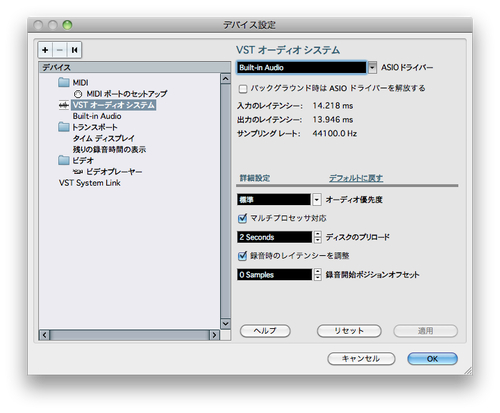Click the VST audio system waveform icon
Image resolution: width=500 pixels, height=413 pixels.
click(64, 105)
